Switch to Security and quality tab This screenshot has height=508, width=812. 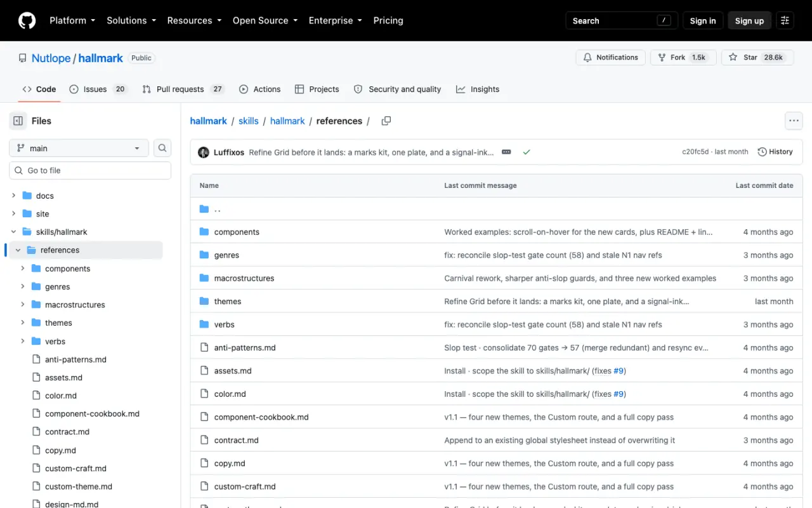[397, 89]
